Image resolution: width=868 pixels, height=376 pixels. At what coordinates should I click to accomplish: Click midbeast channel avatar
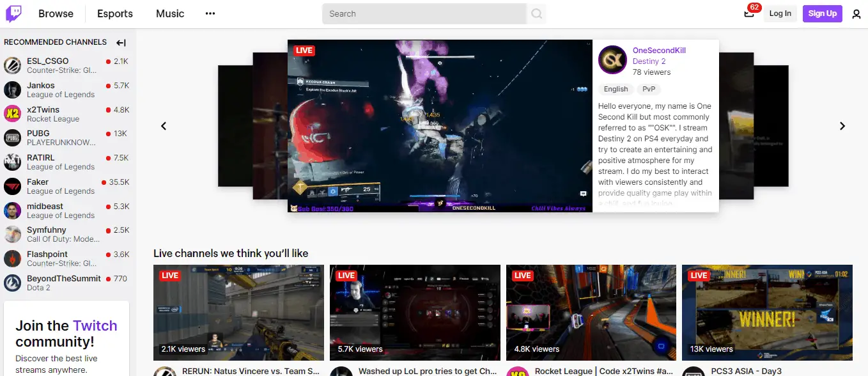coord(12,210)
